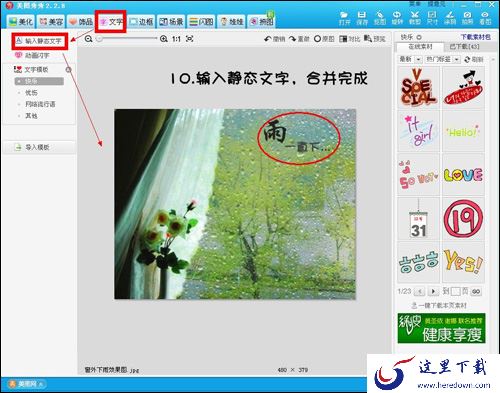The height and width of the screenshot is (393, 500).
Task: Click 输入静态文字 in the left panel
Action: 40,41
